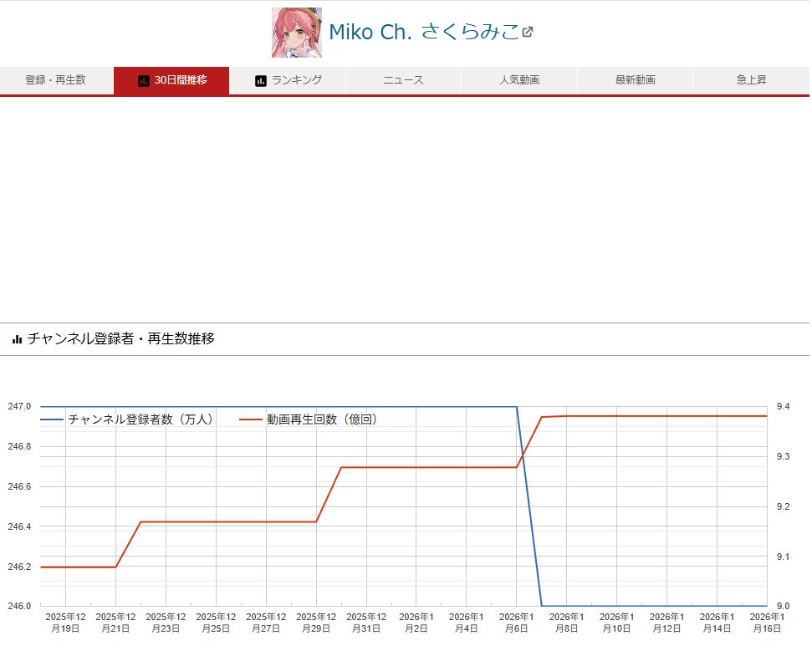Open the Miko Ch. さくらみこ channel link
This screenshot has height=666, width=812.
coord(423,33)
